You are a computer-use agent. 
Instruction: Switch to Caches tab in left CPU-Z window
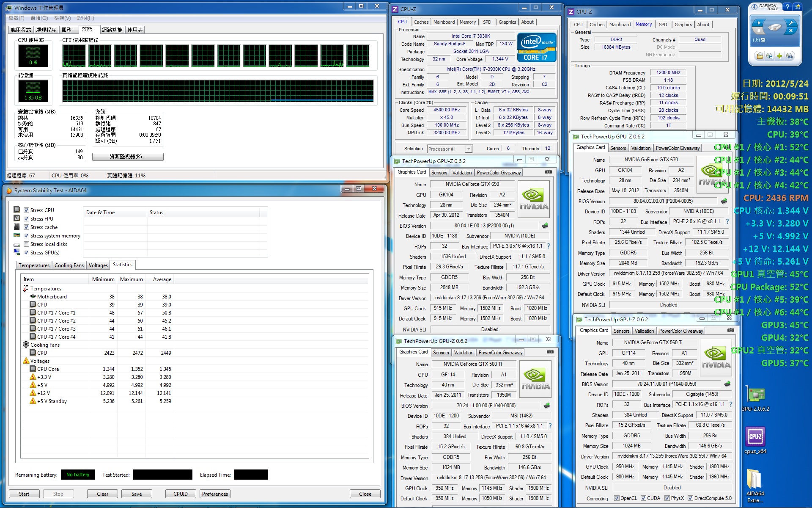click(421, 22)
